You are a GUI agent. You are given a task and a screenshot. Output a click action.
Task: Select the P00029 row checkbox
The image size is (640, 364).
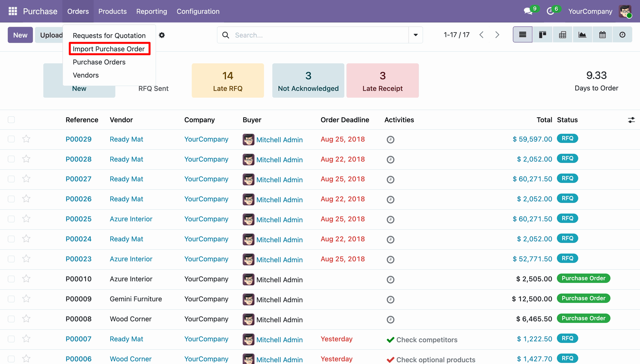pyautogui.click(x=11, y=139)
